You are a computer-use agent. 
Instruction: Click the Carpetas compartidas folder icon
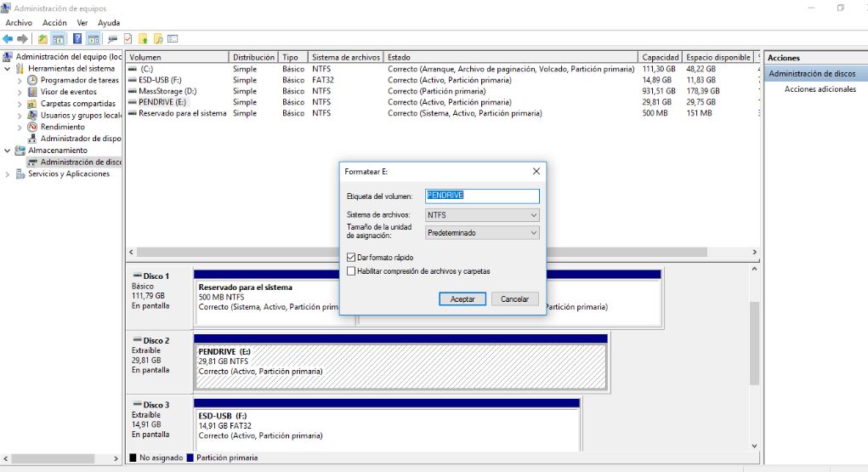click(x=32, y=104)
